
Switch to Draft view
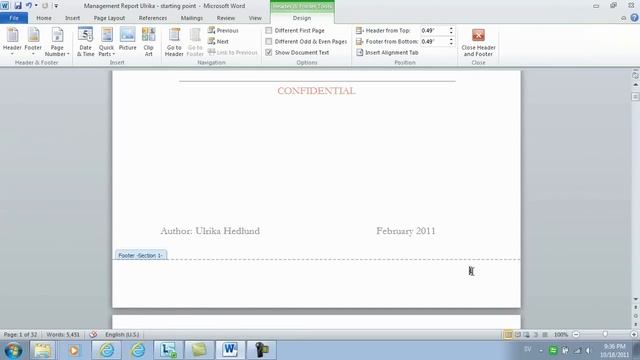(x=545, y=335)
